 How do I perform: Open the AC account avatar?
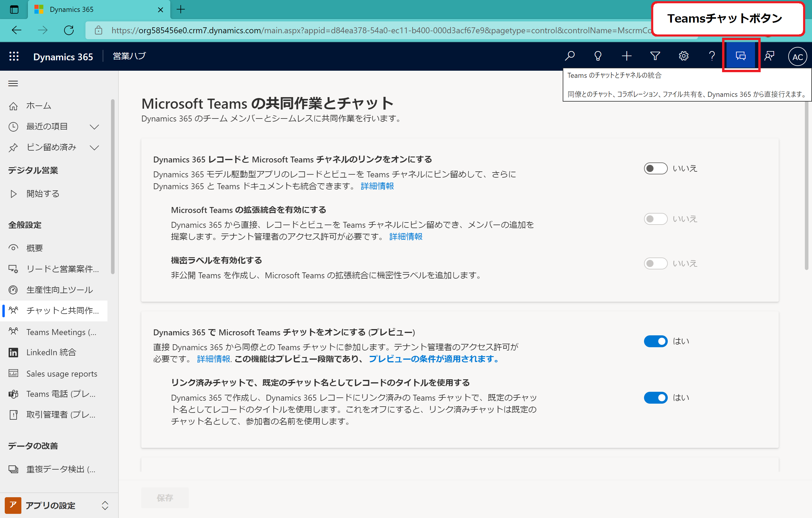point(797,57)
